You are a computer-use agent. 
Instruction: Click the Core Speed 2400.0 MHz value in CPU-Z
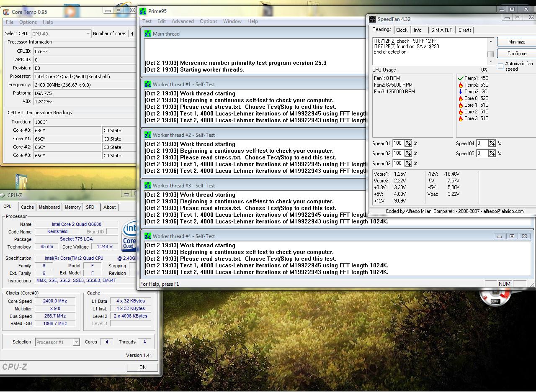click(55, 301)
